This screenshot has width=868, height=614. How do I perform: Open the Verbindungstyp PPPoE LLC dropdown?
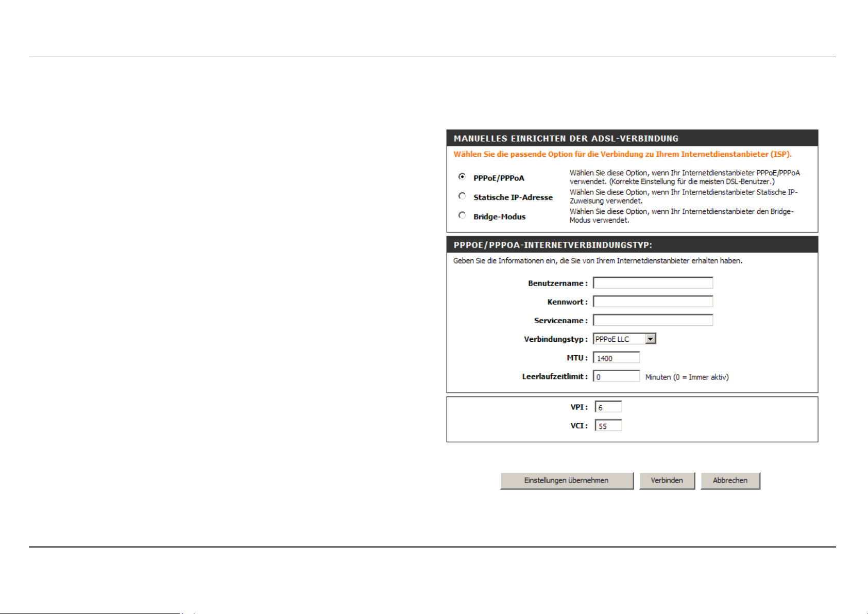(x=624, y=339)
